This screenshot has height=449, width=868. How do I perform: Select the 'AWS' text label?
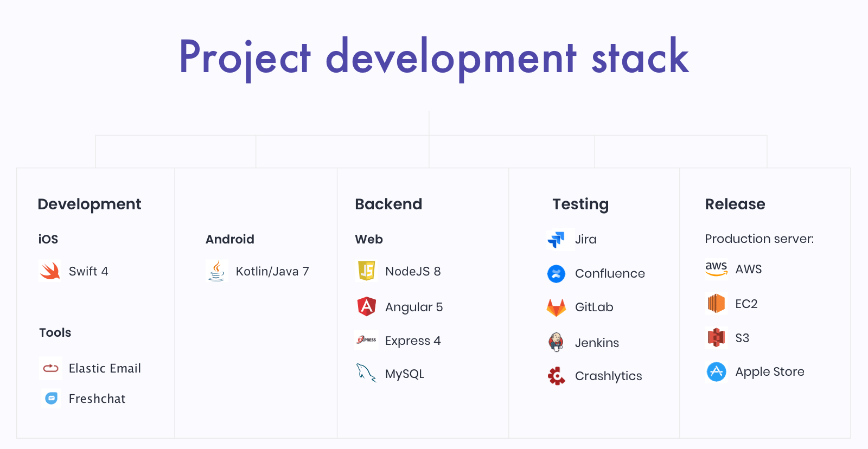[748, 269]
